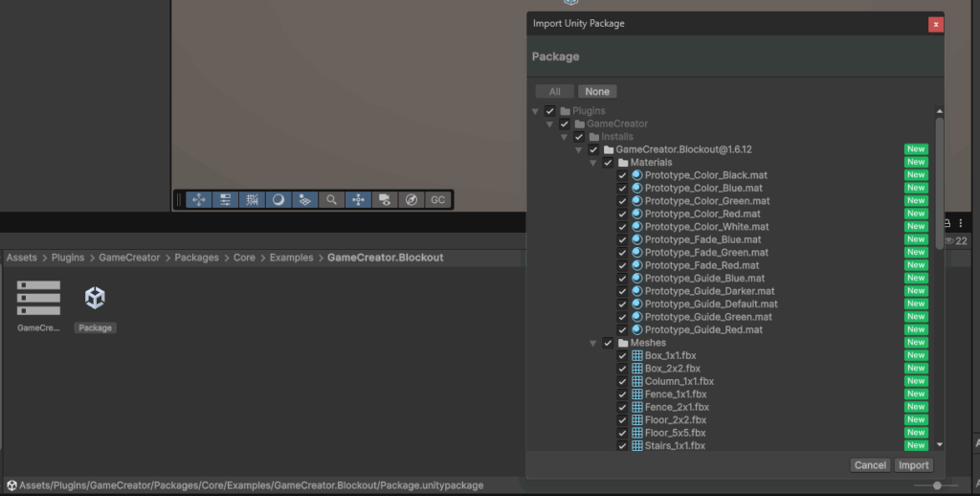Uncheck the Meshes folder checkbox
980x496 pixels.
[x=608, y=343]
